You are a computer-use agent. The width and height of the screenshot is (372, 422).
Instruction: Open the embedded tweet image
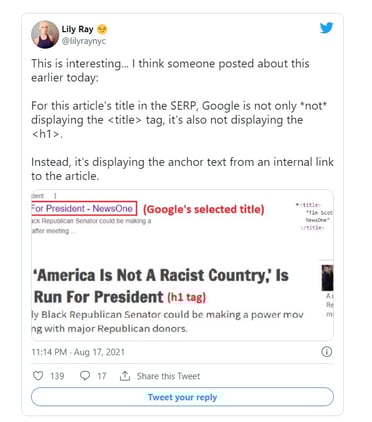point(182,265)
